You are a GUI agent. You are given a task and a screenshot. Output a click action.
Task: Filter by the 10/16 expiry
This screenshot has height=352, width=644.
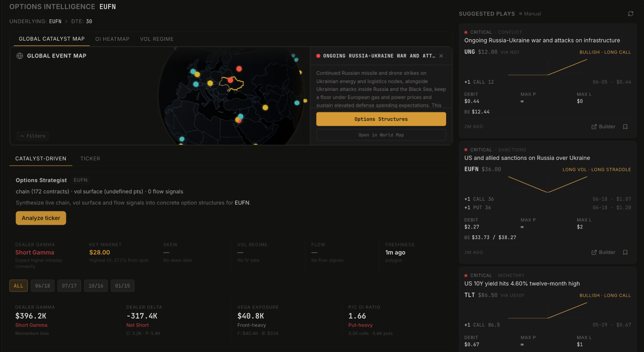pyautogui.click(x=96, y=286)
